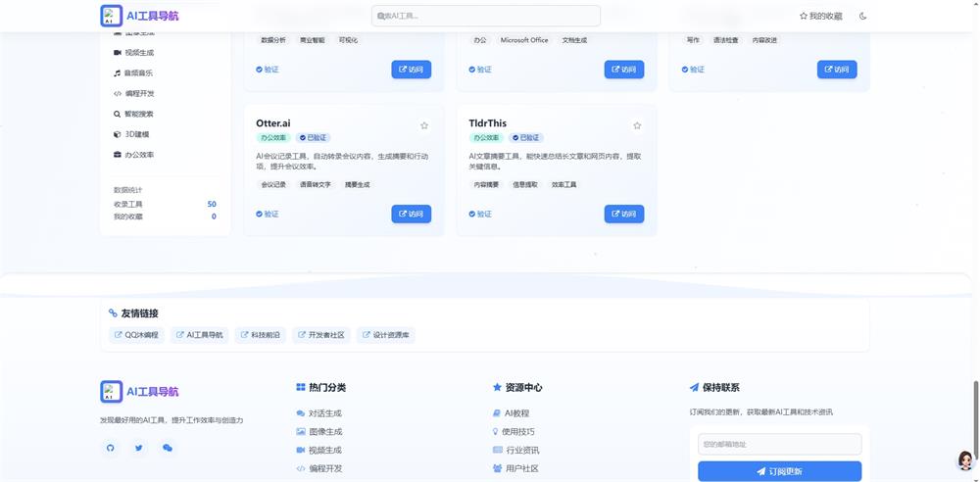Screen dimensions: 980x482
Task: Click 访问 on the Microsoft Office card
Action: pyautogui.click(x=623, y=70)
